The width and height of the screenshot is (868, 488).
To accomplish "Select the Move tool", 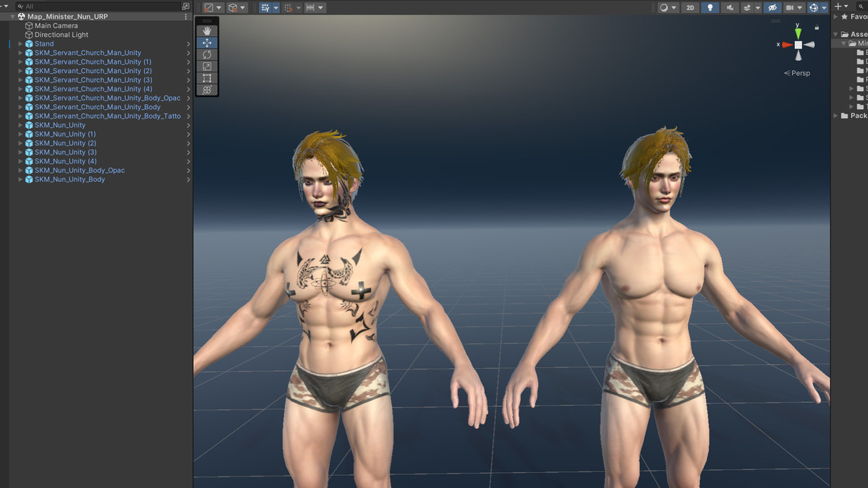I will click(207, 43).
